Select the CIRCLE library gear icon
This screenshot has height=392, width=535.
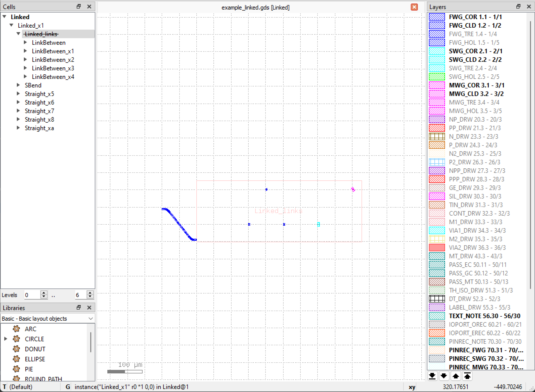point(16,339)
